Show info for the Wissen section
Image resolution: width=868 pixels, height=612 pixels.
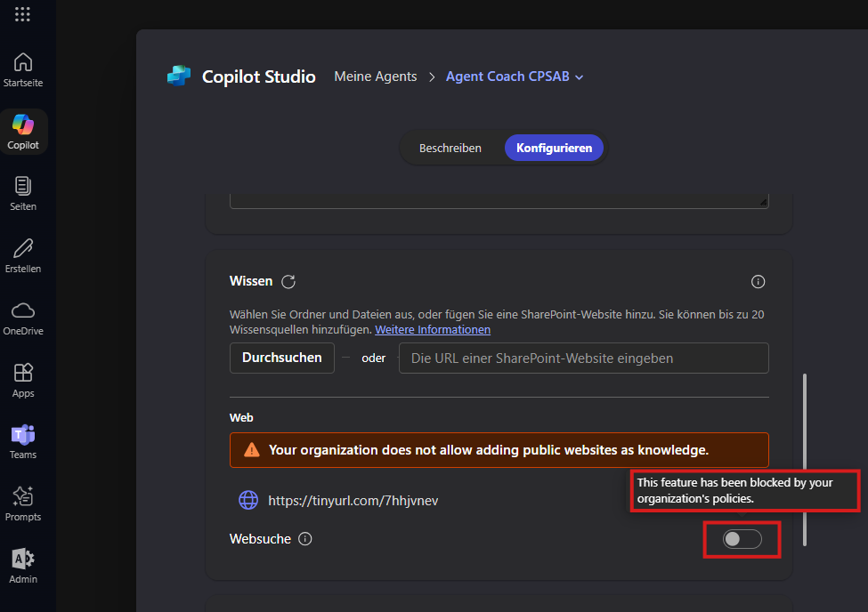tap(758, 282)
